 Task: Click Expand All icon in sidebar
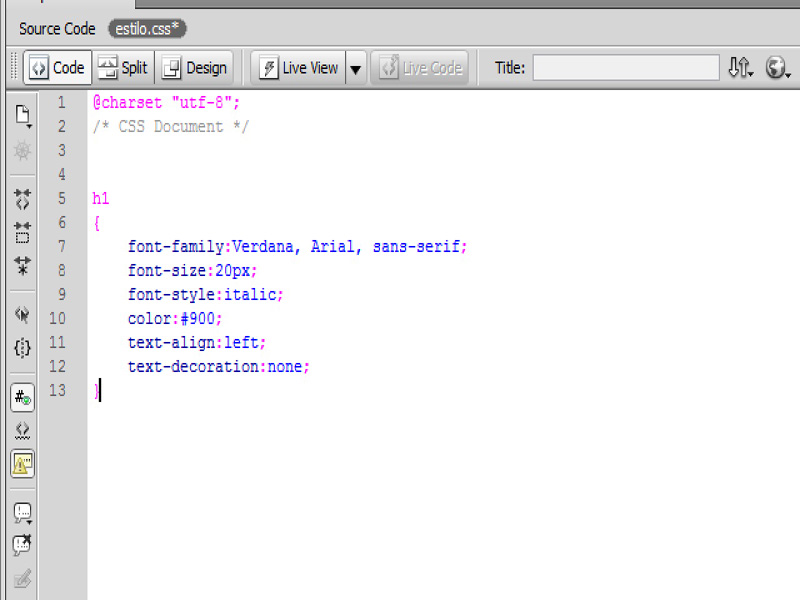click(x=22, y=266)
